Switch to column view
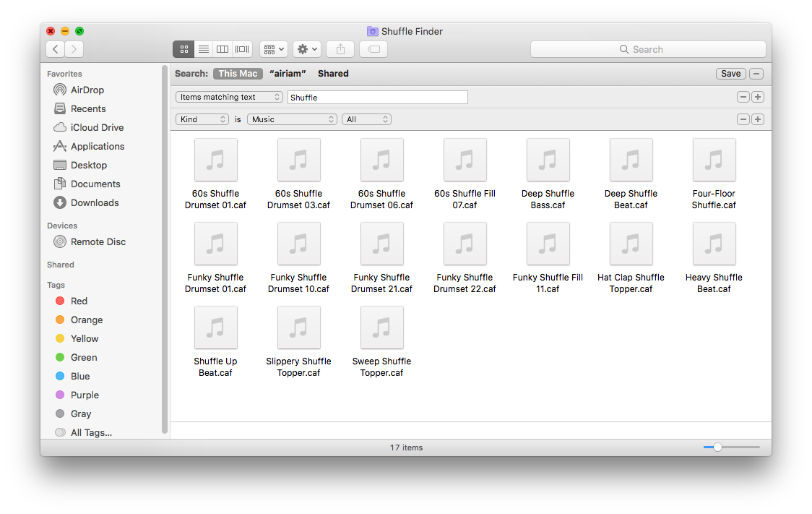The image size is (812, 514). tap(223, 49)
